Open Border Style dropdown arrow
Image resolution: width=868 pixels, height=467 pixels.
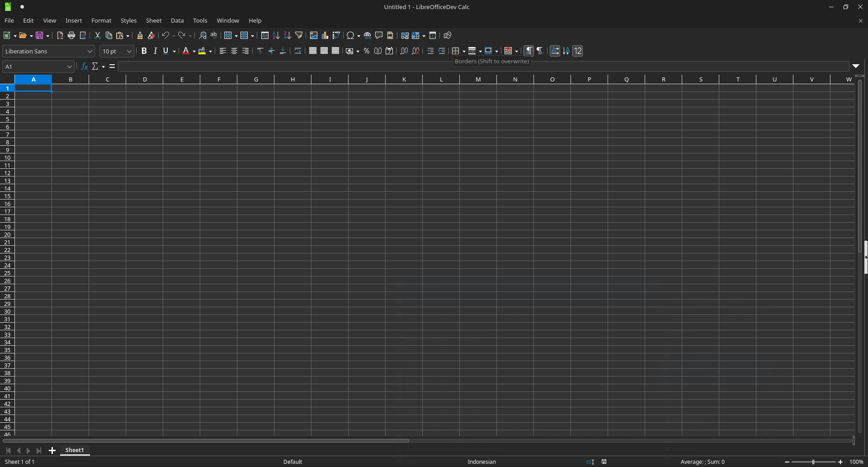click(x=480, y=51)
